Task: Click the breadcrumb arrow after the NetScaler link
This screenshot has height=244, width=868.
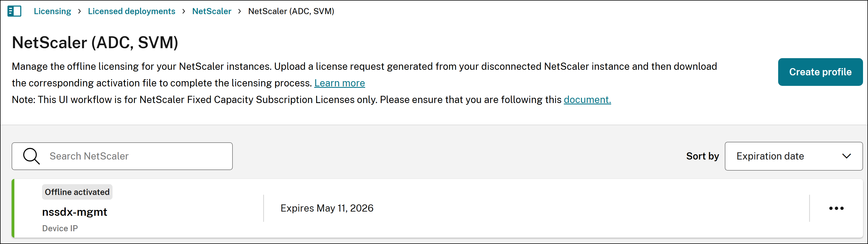Action: coord(240,11)
